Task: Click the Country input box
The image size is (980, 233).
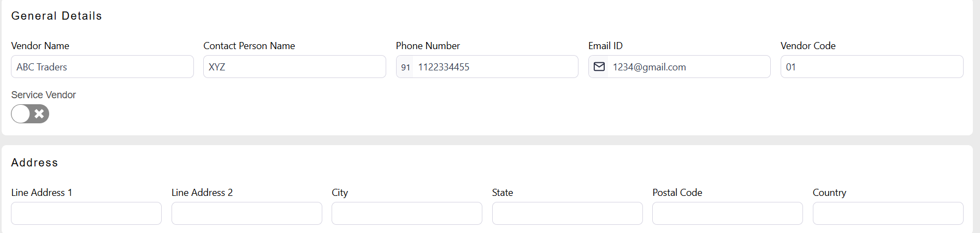Action: point(888,213)
